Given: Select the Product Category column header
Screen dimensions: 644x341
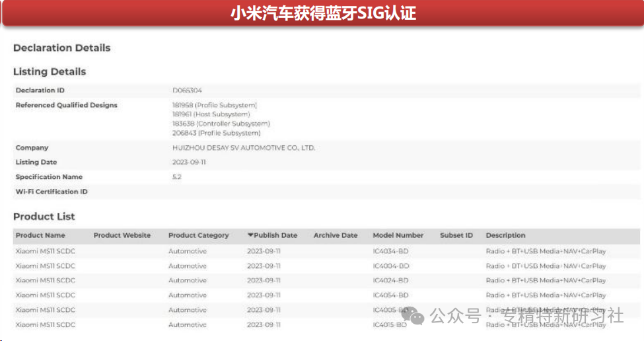Looking at the screenshot, I should pos(198,235).
